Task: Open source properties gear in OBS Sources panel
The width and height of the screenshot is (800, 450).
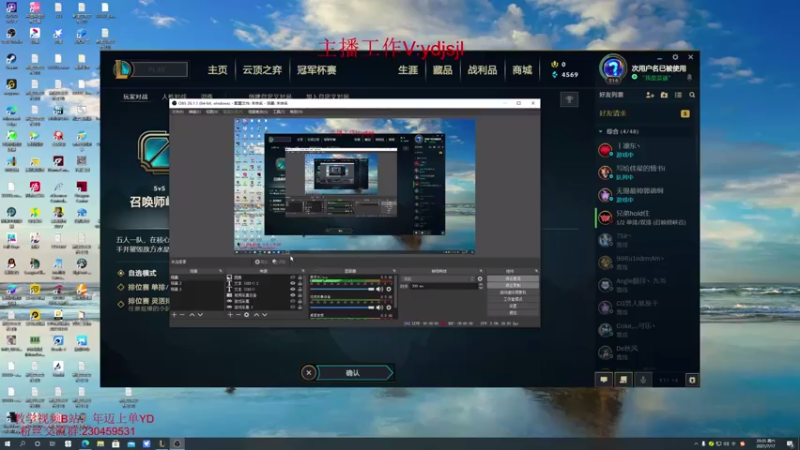Action: tap(246, 315)
